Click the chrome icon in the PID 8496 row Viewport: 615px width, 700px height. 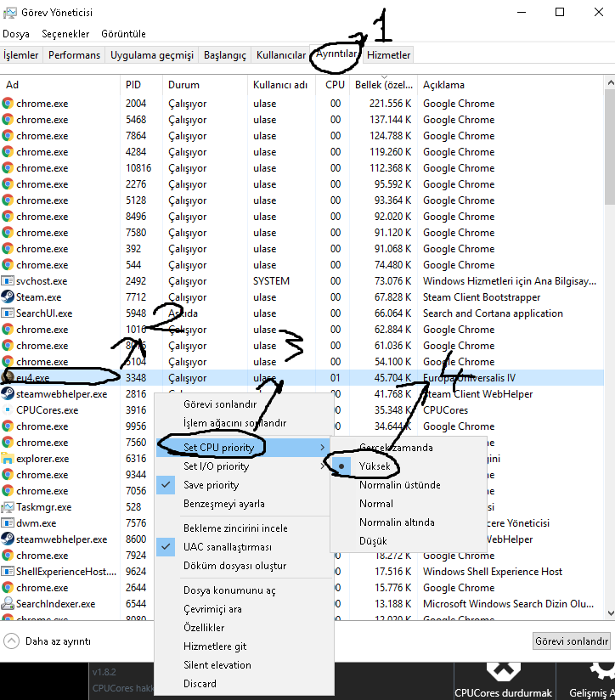tap(7, 217)
